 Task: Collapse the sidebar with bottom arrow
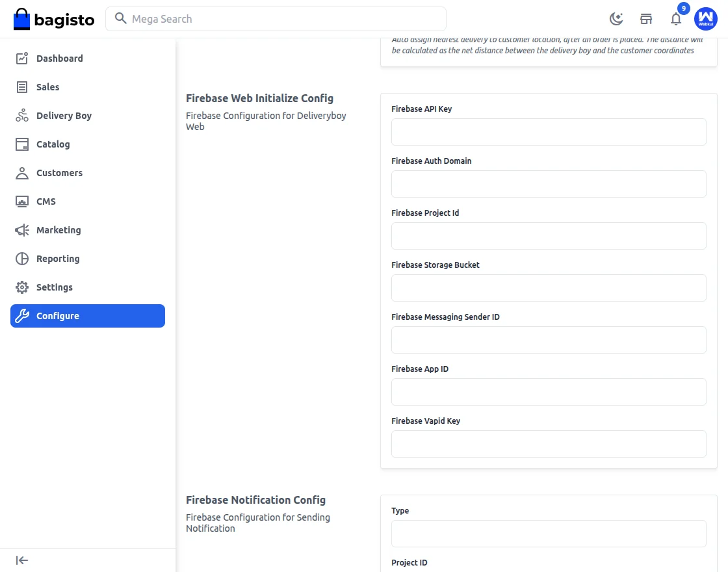point(21,560)
